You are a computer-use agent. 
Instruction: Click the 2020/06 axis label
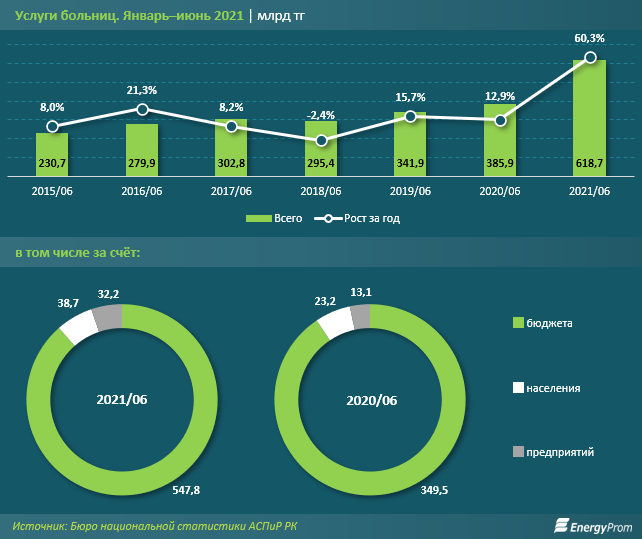500,191
